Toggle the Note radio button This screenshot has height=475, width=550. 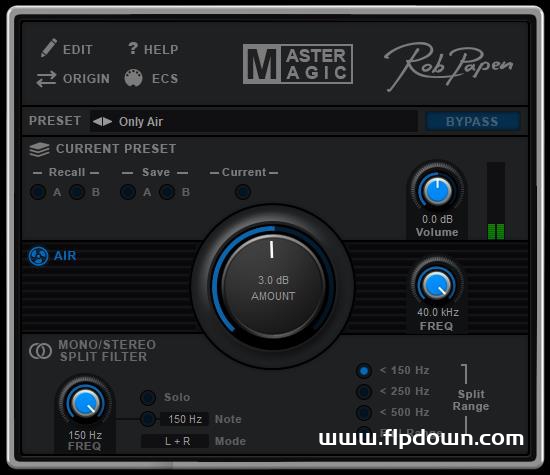148,419
